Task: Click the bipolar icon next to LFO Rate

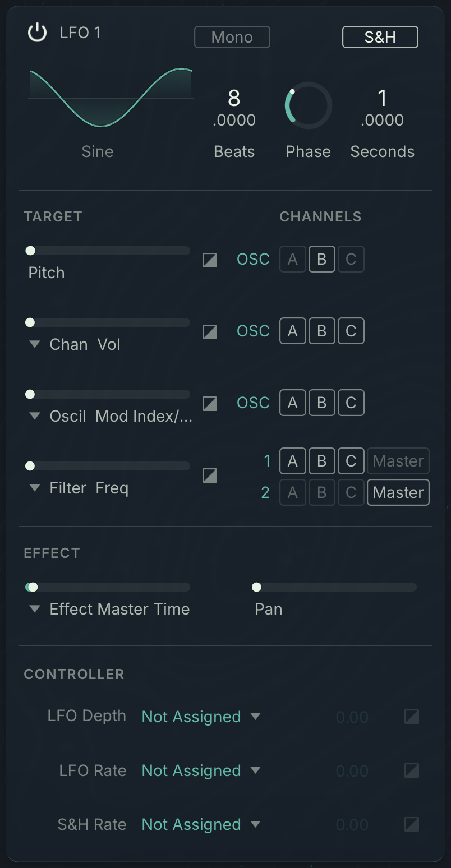Action: click(411, 770)
